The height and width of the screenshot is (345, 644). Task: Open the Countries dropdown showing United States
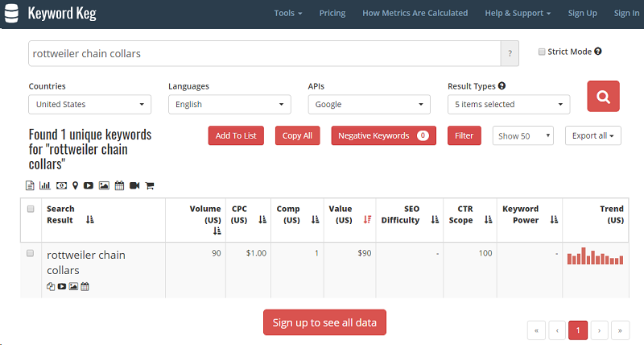pos(89,105)
